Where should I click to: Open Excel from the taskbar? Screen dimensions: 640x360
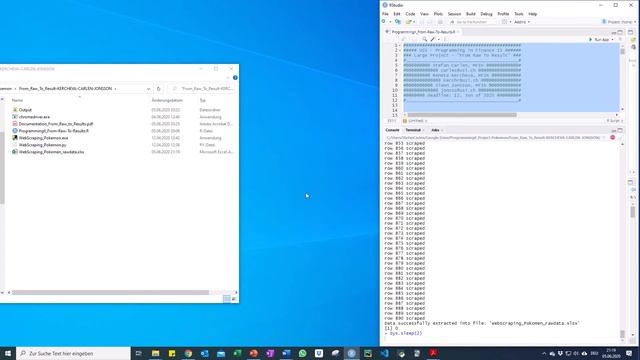tap(237, 353)
